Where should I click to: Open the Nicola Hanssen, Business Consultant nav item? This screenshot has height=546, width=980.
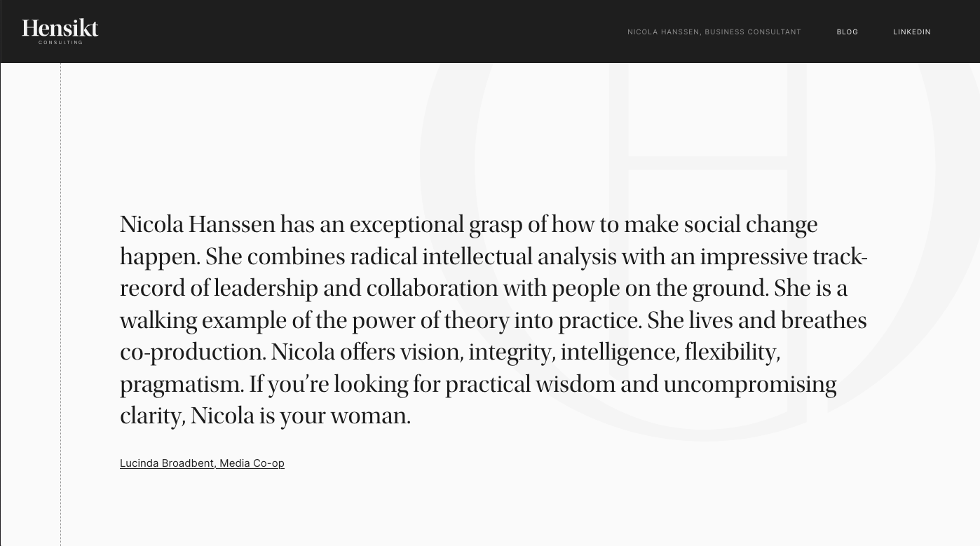coord(714,32)
